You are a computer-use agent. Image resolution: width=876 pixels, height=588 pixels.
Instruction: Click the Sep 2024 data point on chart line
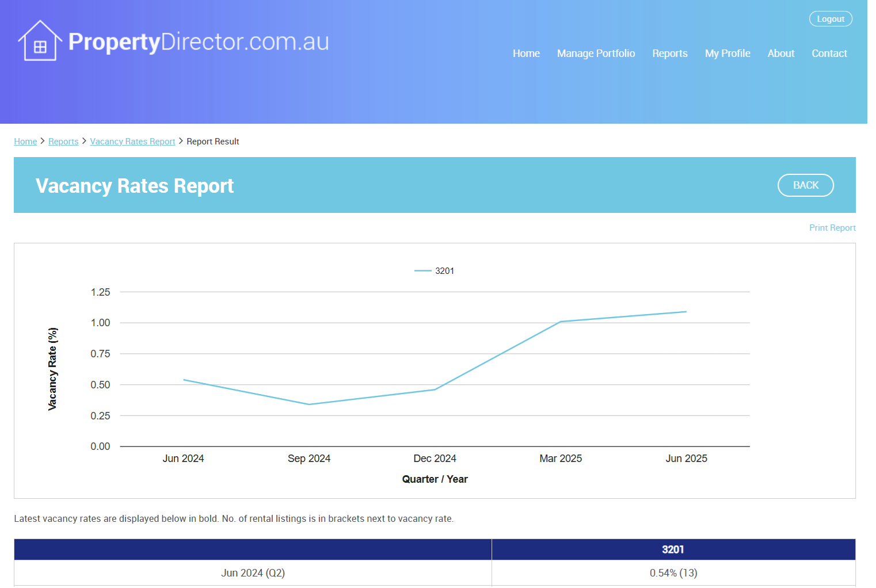[x=309, y=404]
